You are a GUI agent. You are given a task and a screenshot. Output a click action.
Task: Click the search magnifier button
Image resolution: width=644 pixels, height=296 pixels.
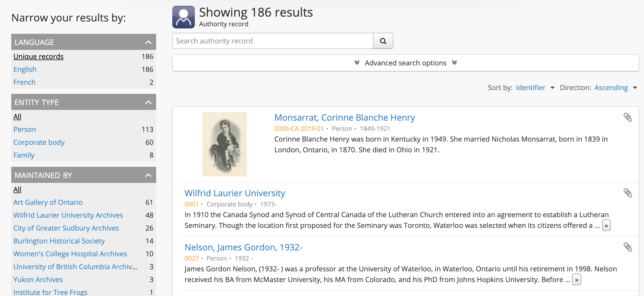click(383, 41)
